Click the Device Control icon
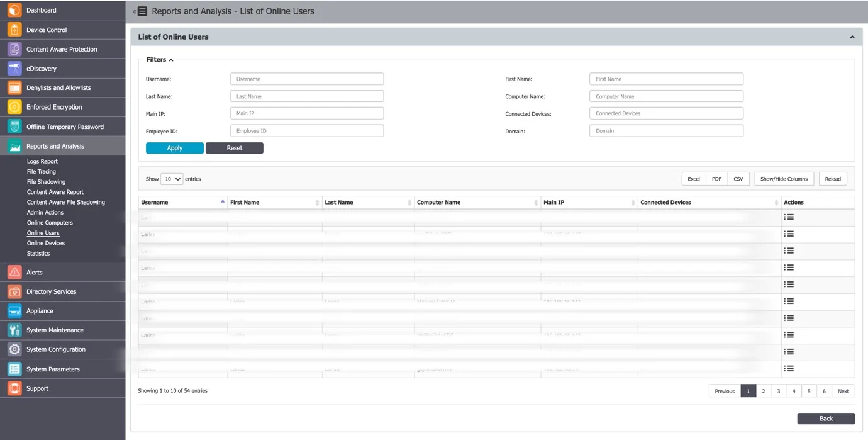 tap(14, 30)
